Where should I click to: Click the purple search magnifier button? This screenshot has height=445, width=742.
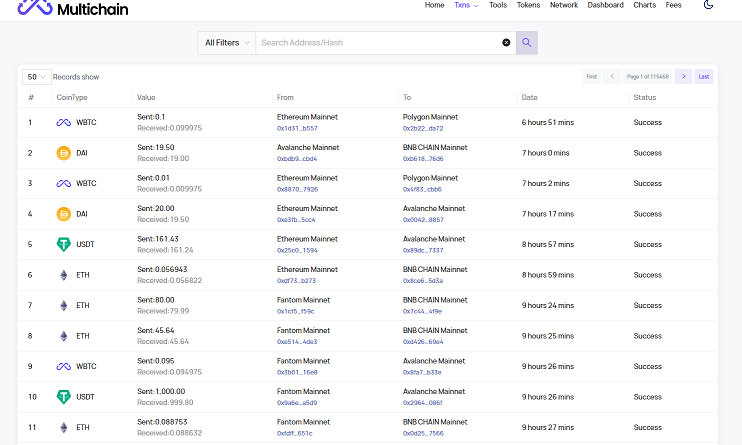[x=527, y=43]
